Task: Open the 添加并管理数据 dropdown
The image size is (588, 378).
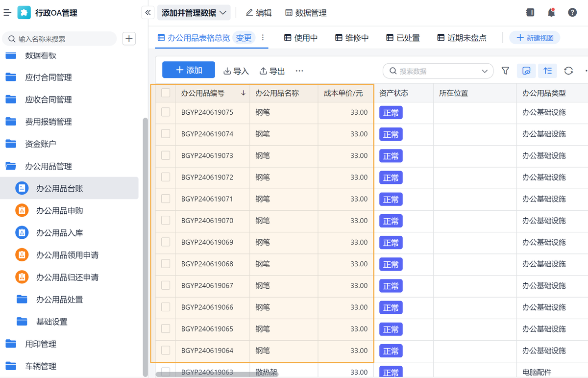Action: [x=194, y=13]
